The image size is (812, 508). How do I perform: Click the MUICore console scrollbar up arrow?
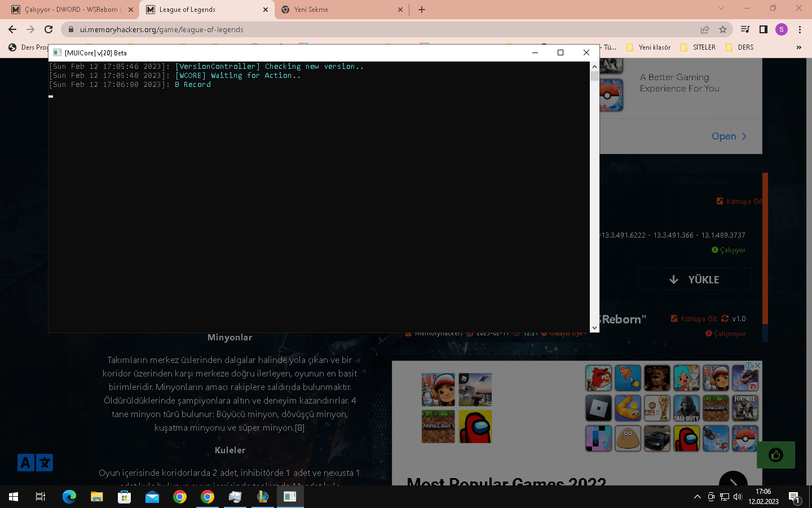coord(594,67)
